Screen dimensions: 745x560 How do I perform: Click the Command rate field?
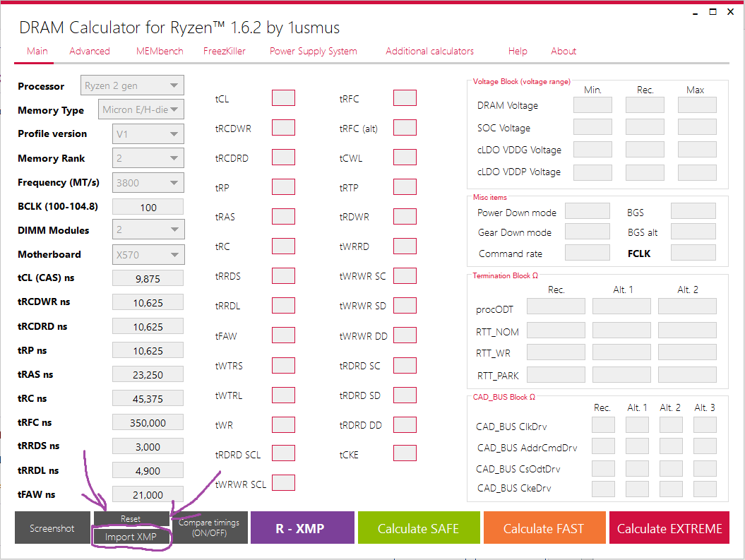[x=588, y=252]
